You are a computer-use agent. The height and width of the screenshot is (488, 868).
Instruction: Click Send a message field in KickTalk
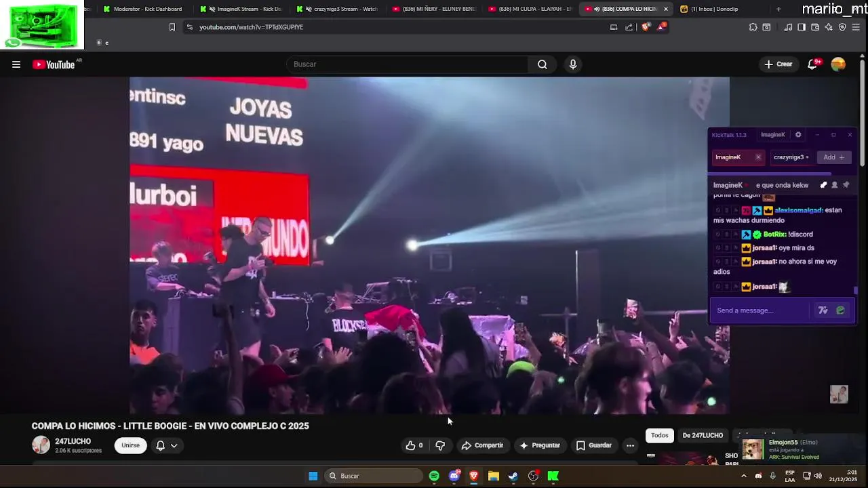[x=759, y=310]
